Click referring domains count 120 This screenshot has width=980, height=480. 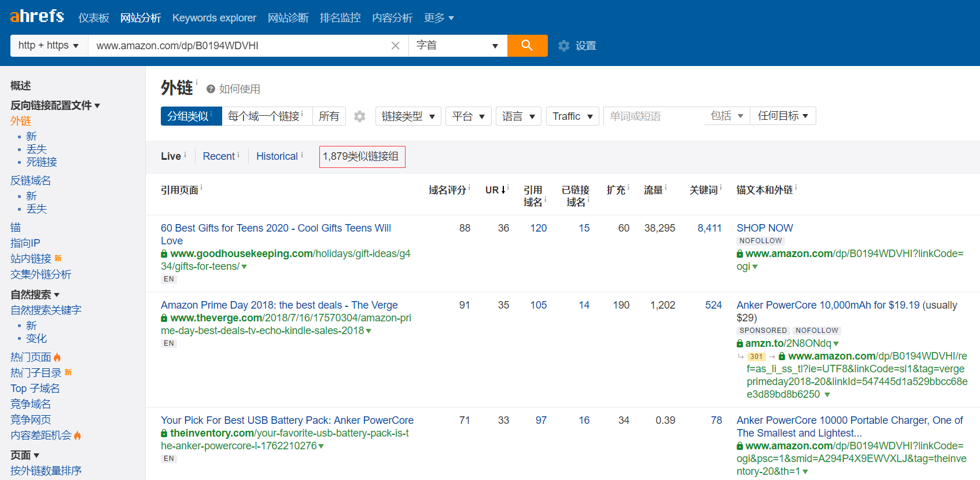(539, 228)
